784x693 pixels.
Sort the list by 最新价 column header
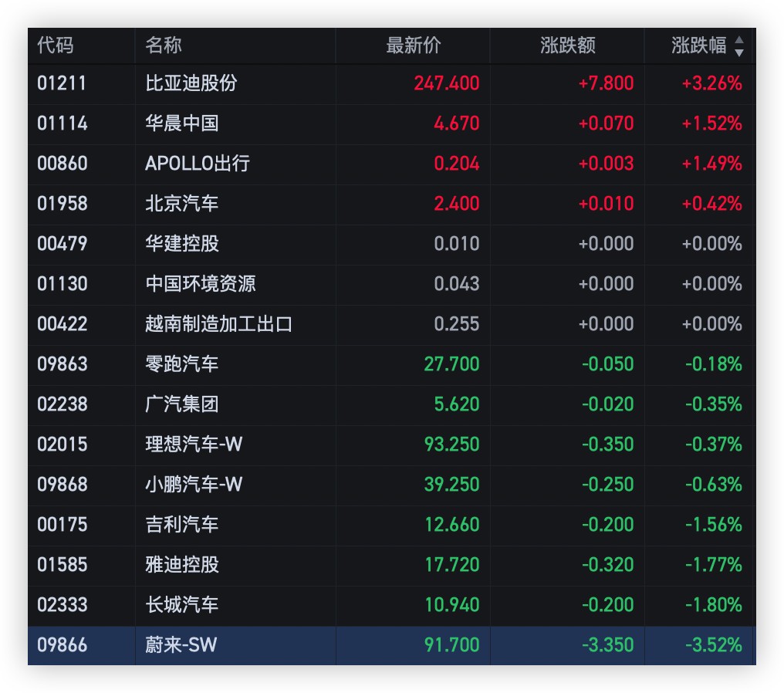click(414, 46)
